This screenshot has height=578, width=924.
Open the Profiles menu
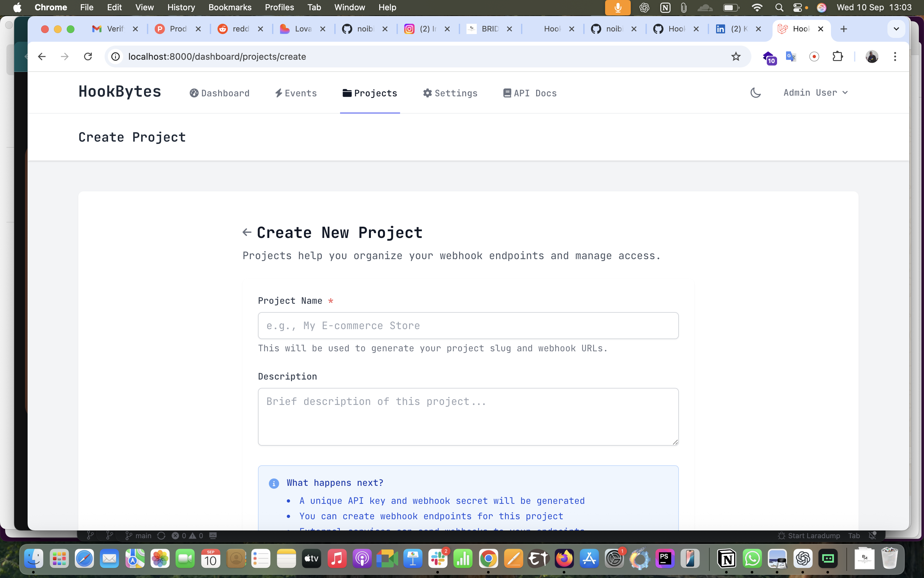pos(279,7)
